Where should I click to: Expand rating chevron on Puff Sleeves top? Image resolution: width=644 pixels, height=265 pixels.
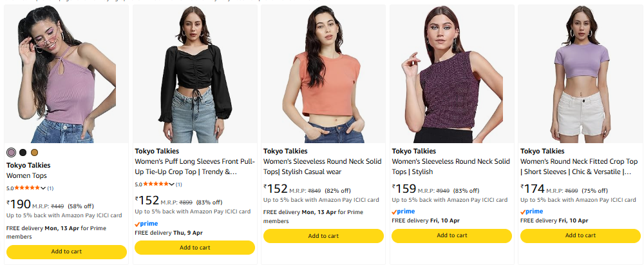coord(171,184)
